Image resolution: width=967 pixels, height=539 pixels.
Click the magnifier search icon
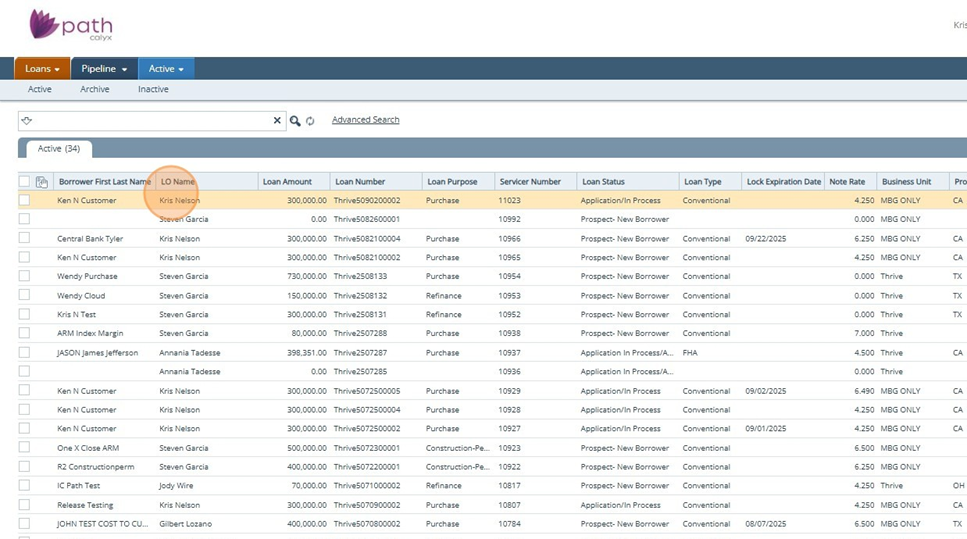tap(295, 121)
